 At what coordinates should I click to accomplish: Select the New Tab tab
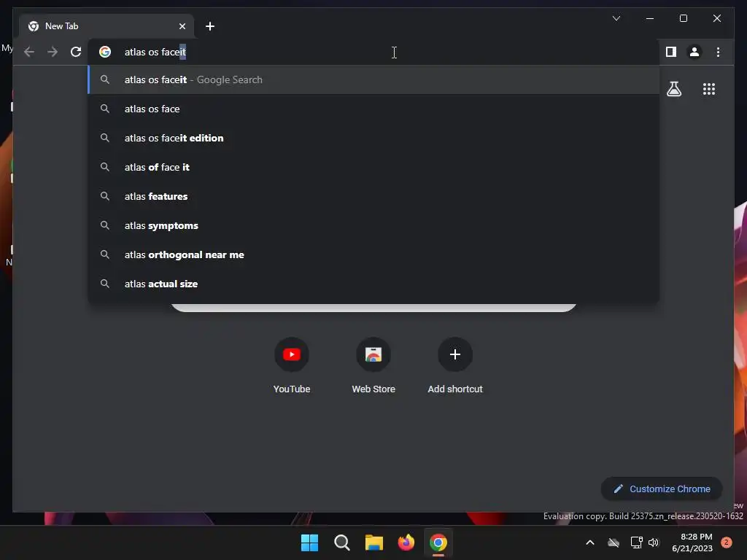tap(107, 26)
